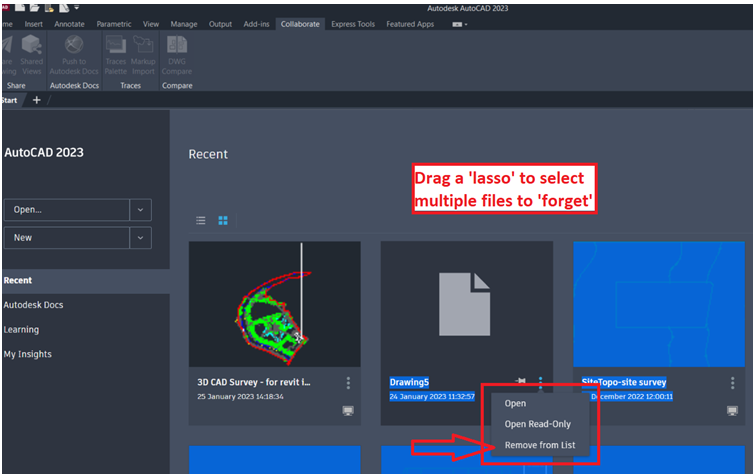Click the Traces panel label
Viewport: 753px width, 474px height.
pos(130,85)
